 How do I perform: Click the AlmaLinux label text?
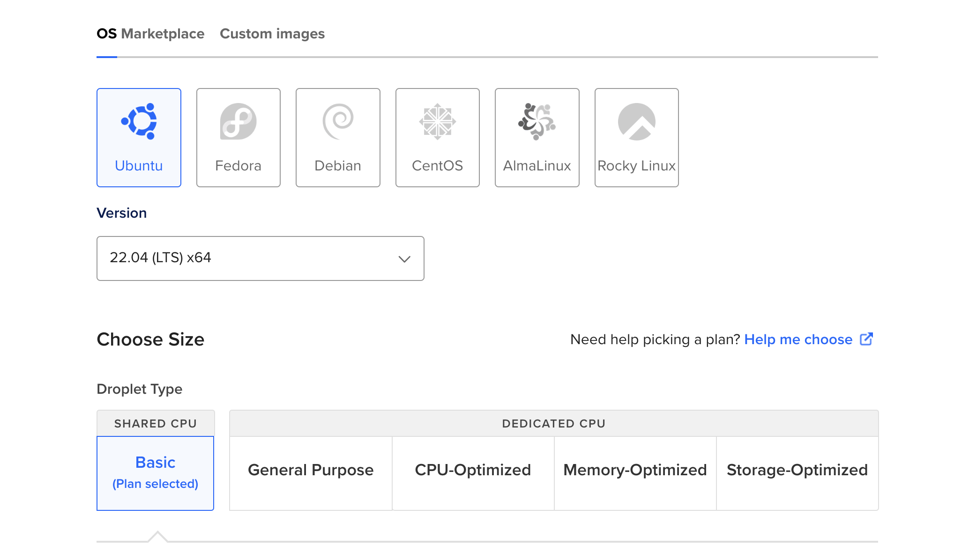tap(537, 166)
